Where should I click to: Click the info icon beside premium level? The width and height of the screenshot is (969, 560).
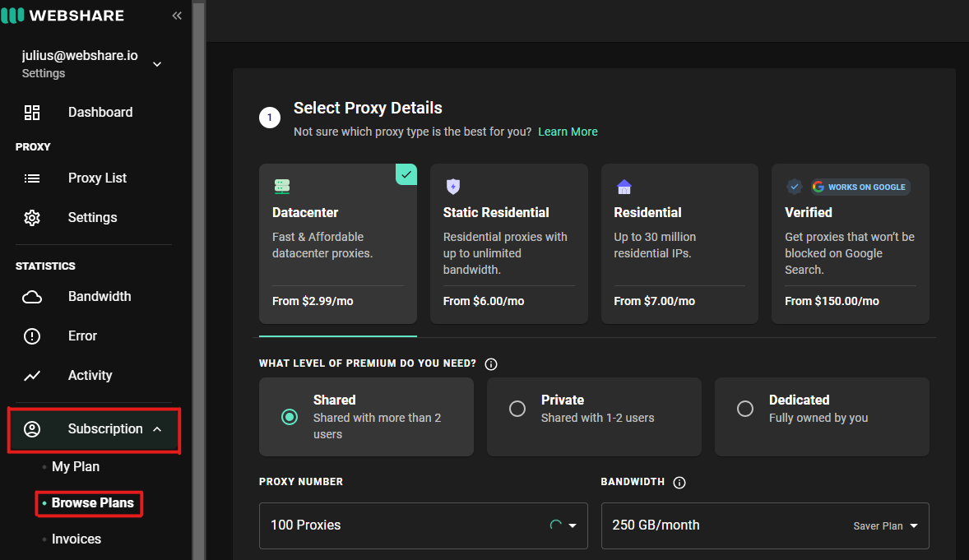491,364
